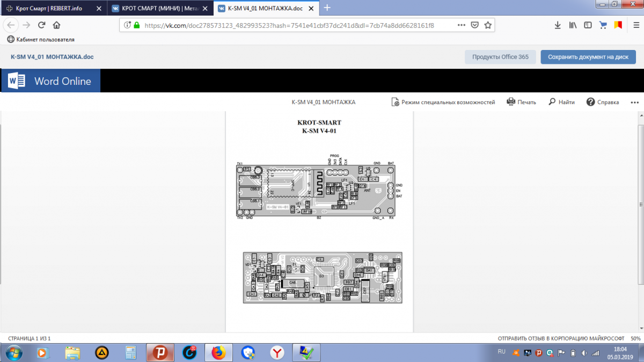This screenshot has height=362, width=644.
Task: Click СТРАНИЦА 1 ИЗ 1 status text
Action: [30, 339]
